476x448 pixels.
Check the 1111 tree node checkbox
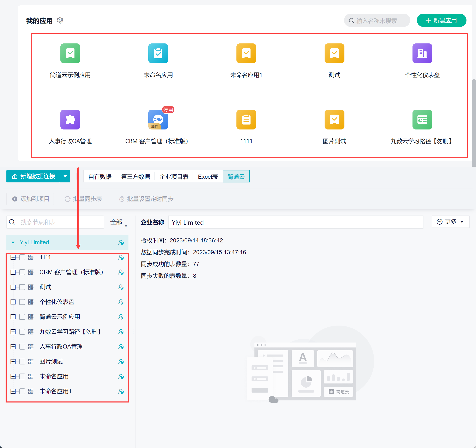22,257
